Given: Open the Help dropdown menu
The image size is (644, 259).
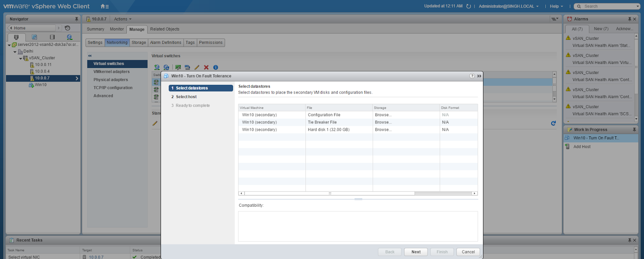Looking at the screenshot, I should coord(556,6).
